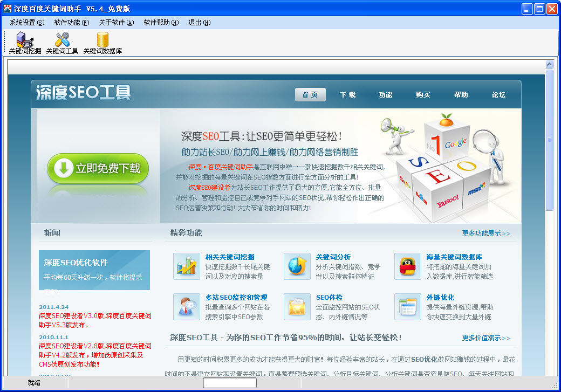Click the 多站SEO监控和管理 title link
Viewport: 561px width, 392px height.
(236, 298)
